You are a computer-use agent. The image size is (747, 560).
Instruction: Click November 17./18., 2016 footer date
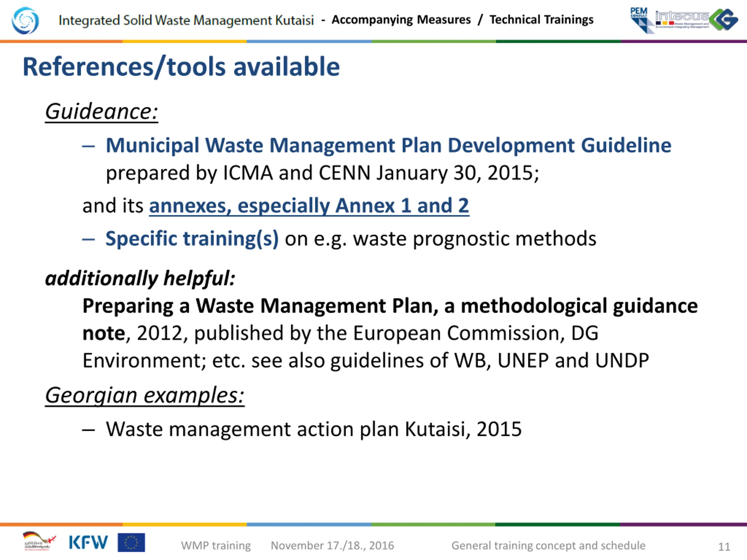pos(332,545)
